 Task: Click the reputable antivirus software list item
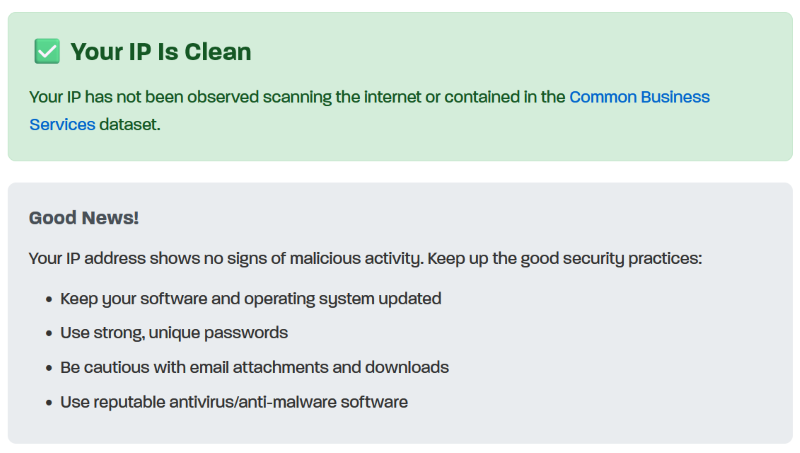[x=234, y=402]
